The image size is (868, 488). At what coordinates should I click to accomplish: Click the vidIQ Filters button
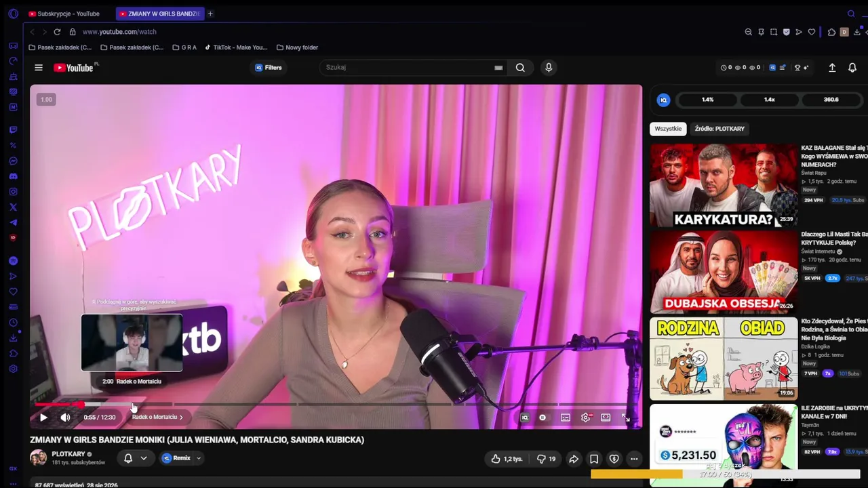point(269,68)
